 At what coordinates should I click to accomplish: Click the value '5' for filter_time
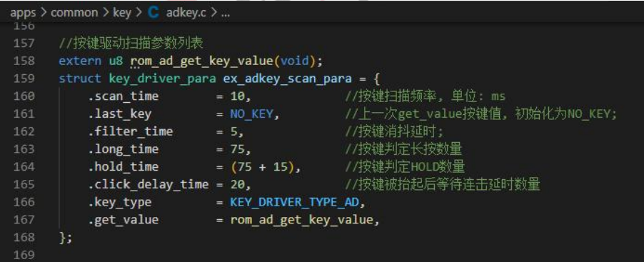234,132
